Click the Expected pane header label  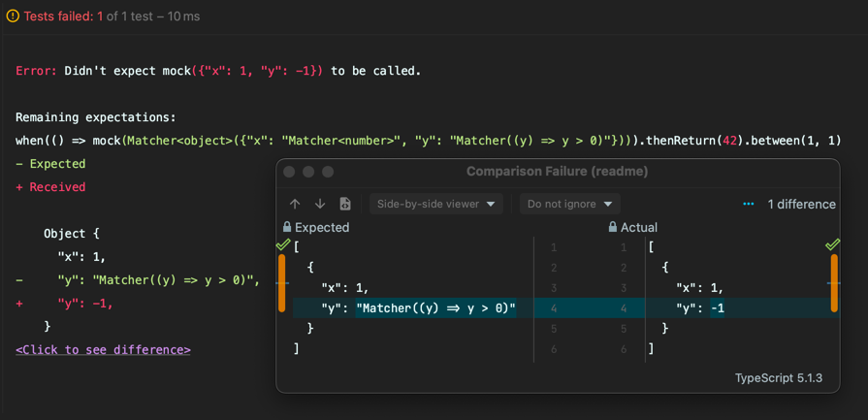(322, 227)
